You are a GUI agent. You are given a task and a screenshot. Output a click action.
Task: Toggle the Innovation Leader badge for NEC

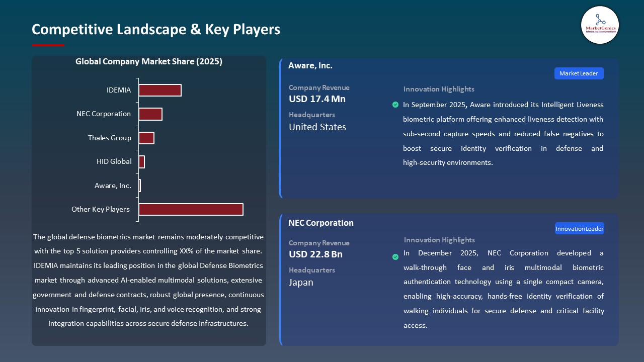tap(579, 228)
